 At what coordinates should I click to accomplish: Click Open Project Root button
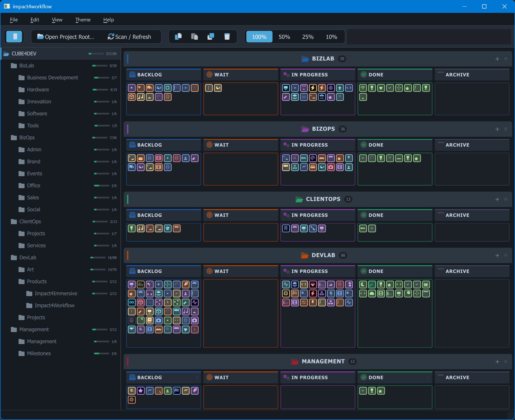[x=66, y=37]
